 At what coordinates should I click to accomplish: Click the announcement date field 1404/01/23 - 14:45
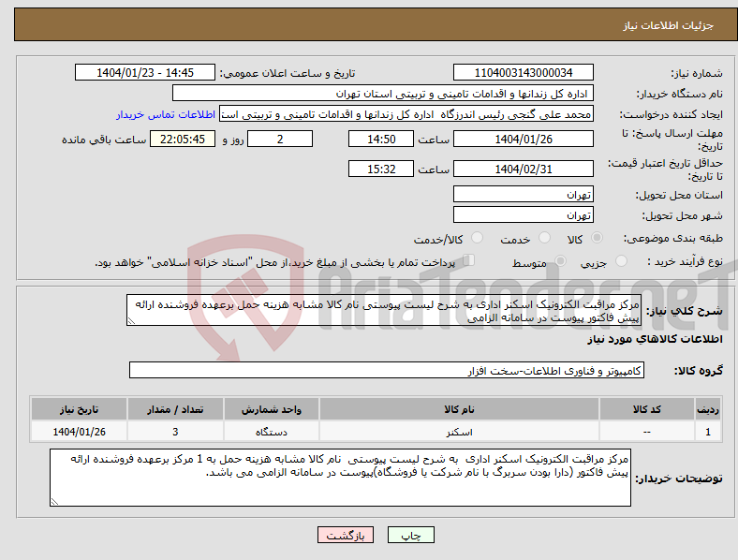145,72
